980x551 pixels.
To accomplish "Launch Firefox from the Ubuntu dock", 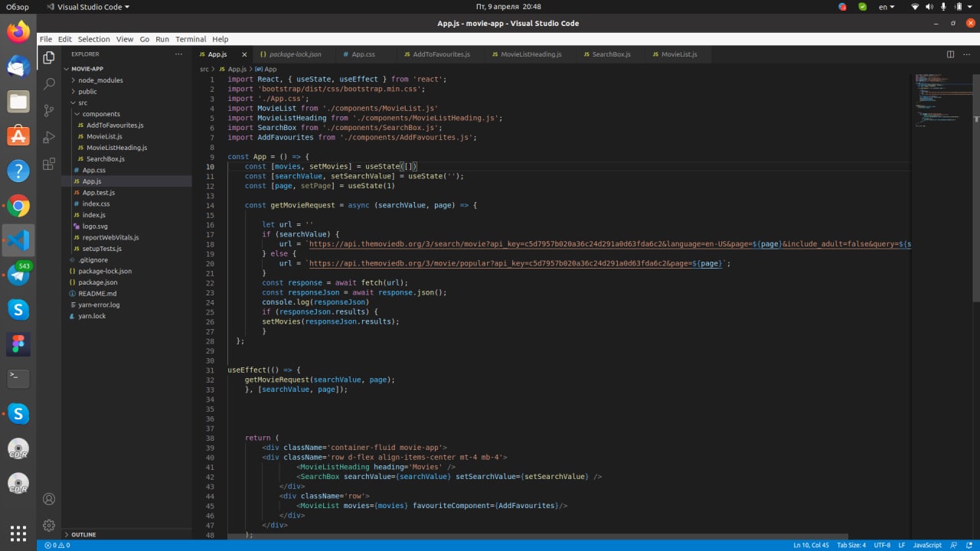I will (x=18, y=32).
